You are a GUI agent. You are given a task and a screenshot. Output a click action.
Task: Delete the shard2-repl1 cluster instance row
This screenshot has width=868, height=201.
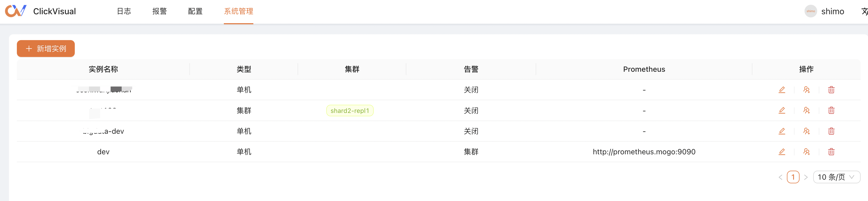pos(831,110)
